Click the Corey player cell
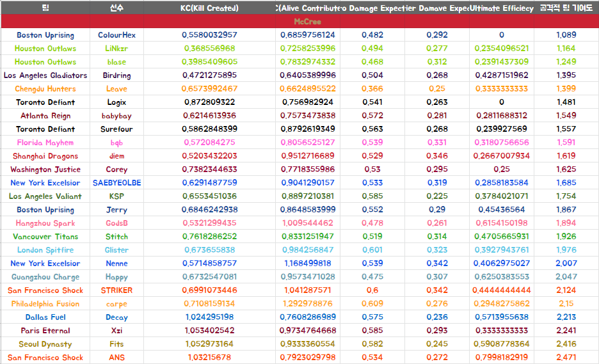This screenshot has width=599, height=364. pos(116,169)
